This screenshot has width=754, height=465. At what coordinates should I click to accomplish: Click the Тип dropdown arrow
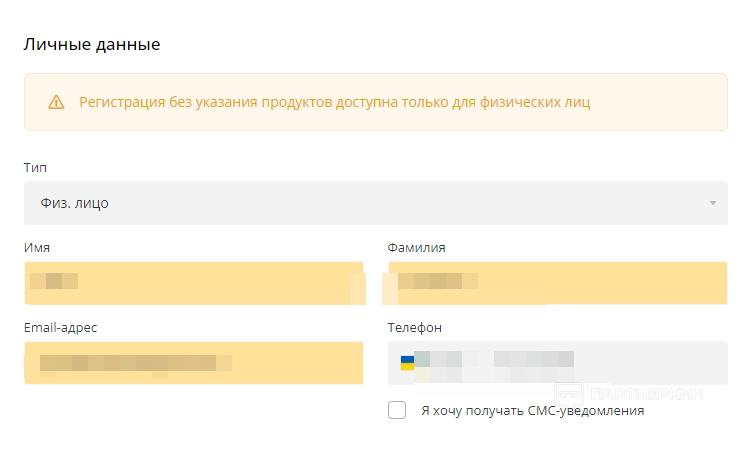click(x=713, y=203)
